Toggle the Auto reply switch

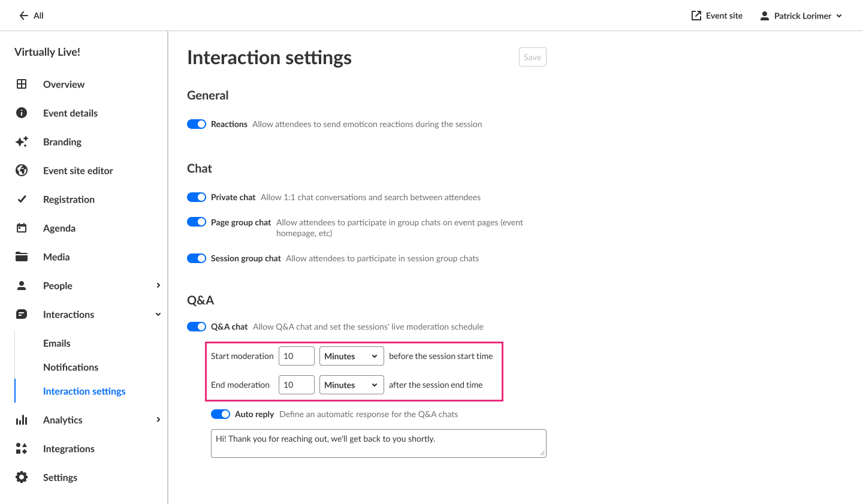click(221, 414)
